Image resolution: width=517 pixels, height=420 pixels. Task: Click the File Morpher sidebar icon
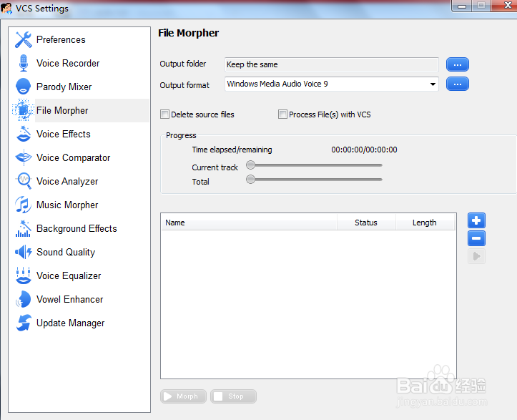pos(23,110)
